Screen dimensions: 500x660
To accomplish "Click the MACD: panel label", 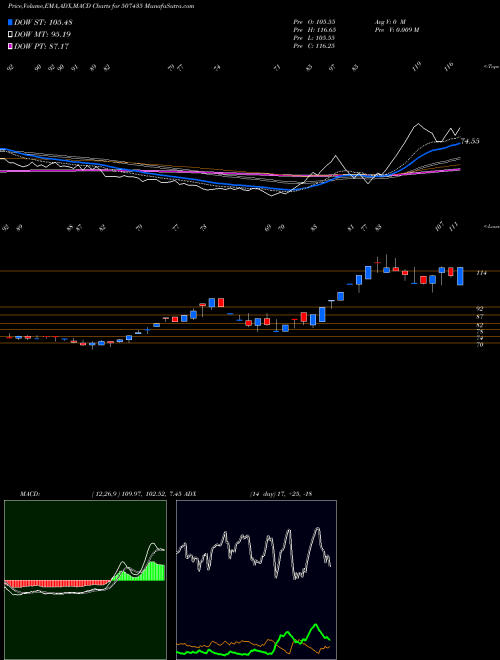I will pyautogui.click(x=29, y=494).
